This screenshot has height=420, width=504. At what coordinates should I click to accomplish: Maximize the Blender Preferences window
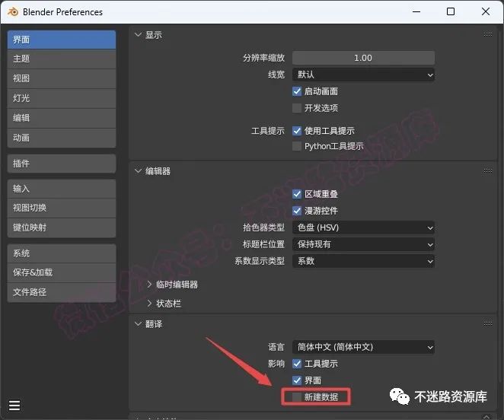click(x=451, y=12)
